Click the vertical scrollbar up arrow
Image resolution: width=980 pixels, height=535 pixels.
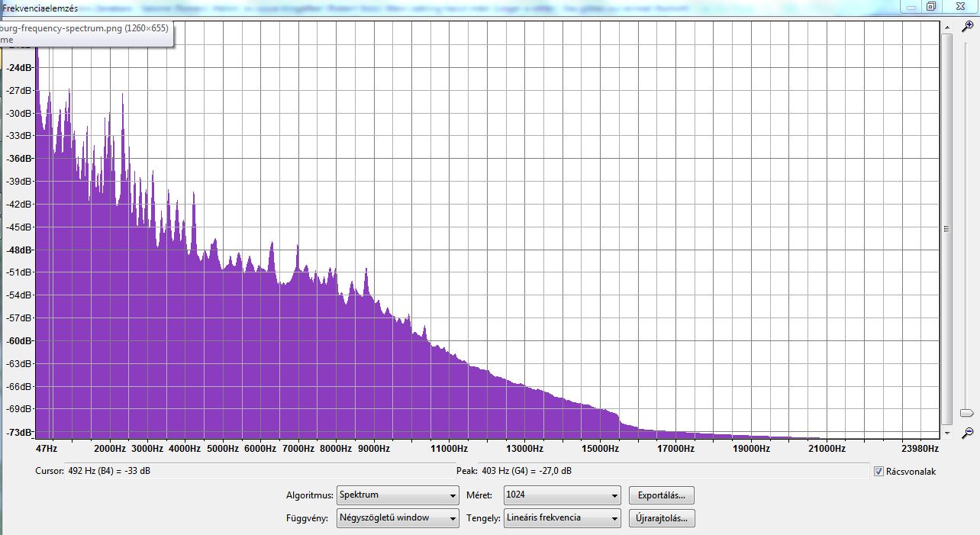(x=947, y=27)
